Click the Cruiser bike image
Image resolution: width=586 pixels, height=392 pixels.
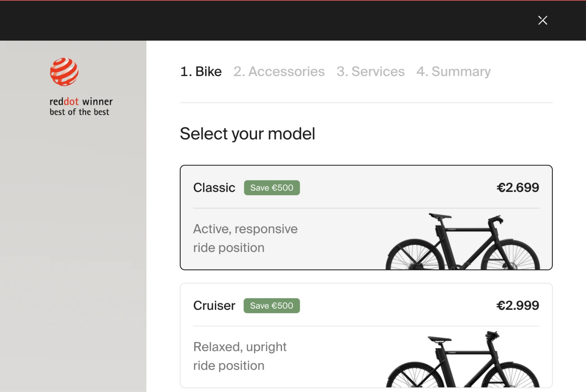(463, 359)
